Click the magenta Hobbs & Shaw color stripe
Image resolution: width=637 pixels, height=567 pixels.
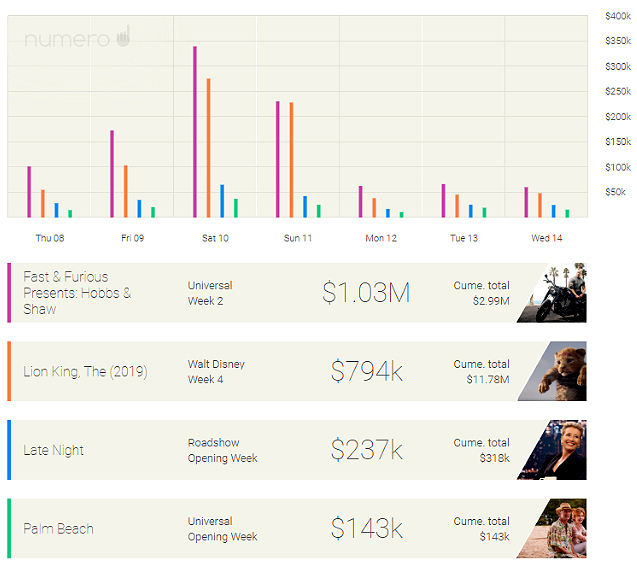click(9, 293)
